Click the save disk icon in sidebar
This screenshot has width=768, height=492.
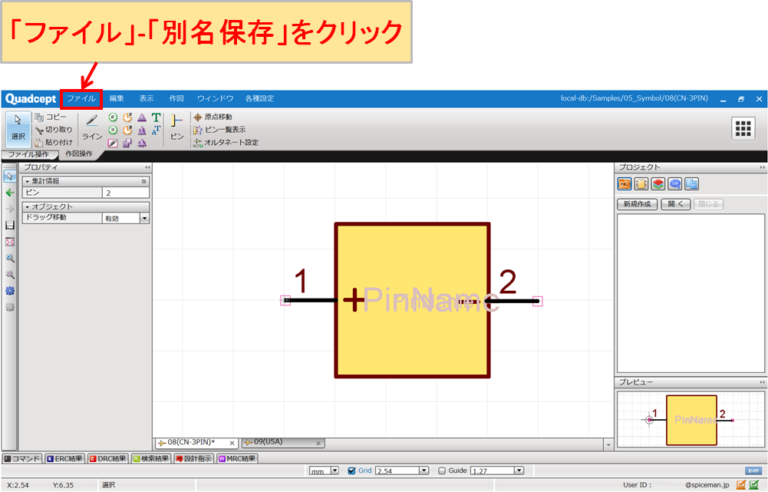coord(10,225)
